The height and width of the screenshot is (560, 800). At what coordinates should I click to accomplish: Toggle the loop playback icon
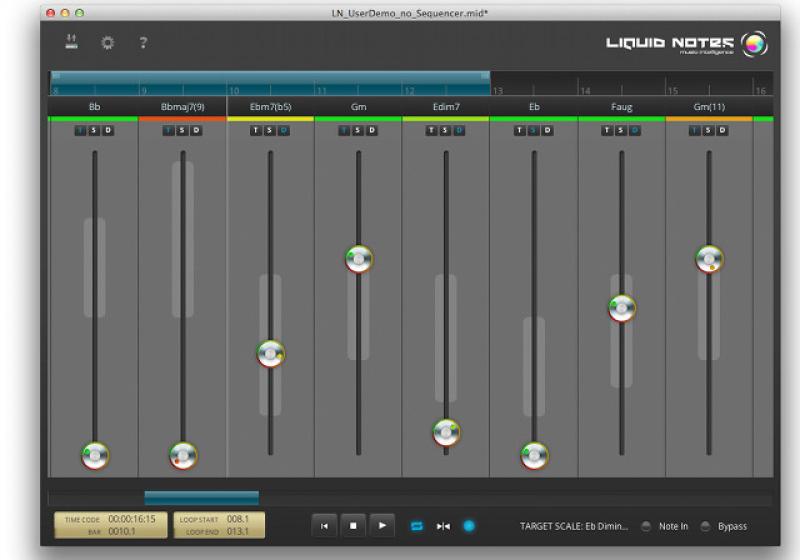pos(418,526)
